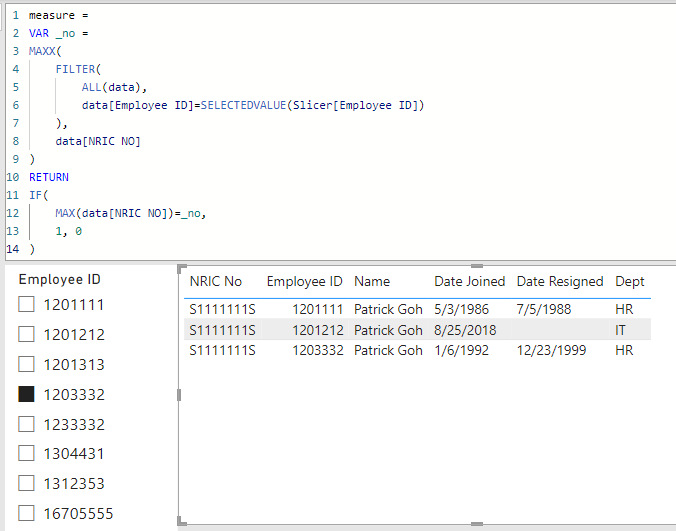Click the date resigned 7/5/1988 cell
The image size is (676, 531).
pos(544,309)
